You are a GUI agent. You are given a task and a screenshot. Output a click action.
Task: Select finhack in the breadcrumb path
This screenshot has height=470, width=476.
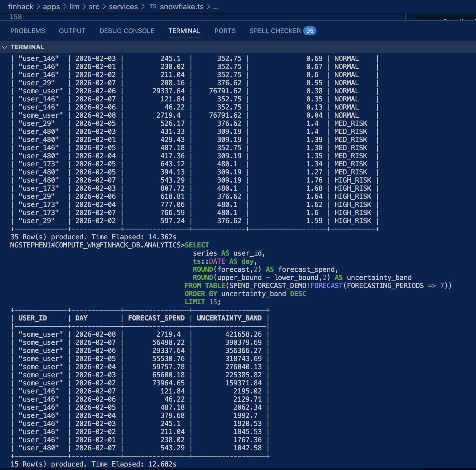21,6
